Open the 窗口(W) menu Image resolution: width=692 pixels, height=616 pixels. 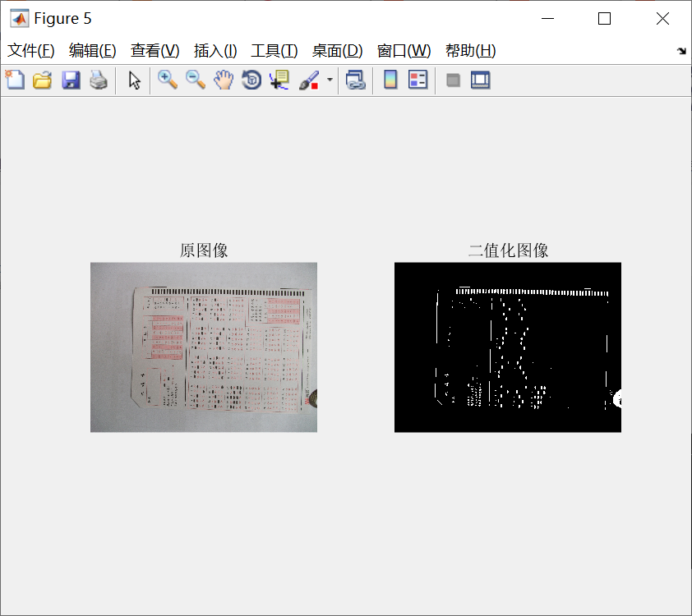pyautogui.click(x=404, y=51)
